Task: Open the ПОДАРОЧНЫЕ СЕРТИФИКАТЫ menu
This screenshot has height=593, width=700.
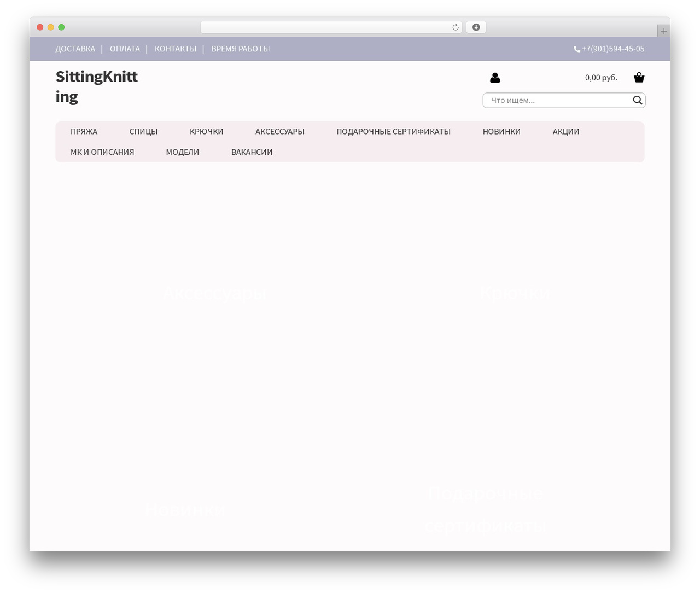Action: [x=394, y=131]
